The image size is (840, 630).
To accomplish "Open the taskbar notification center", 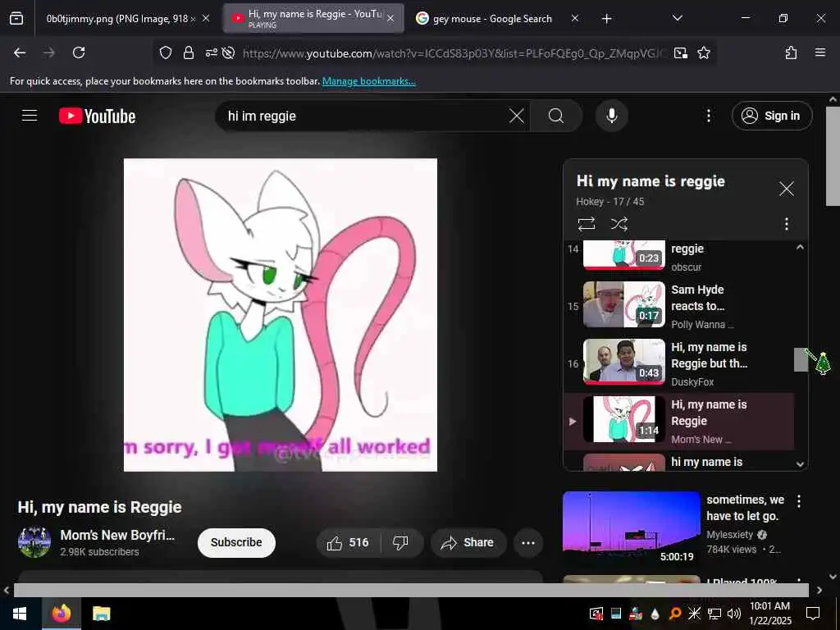I will coord(813,614).
